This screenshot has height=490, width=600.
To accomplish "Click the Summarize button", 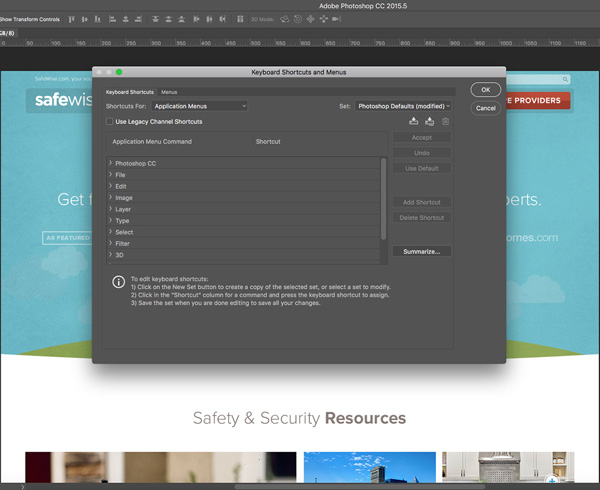I will (422, 251).
